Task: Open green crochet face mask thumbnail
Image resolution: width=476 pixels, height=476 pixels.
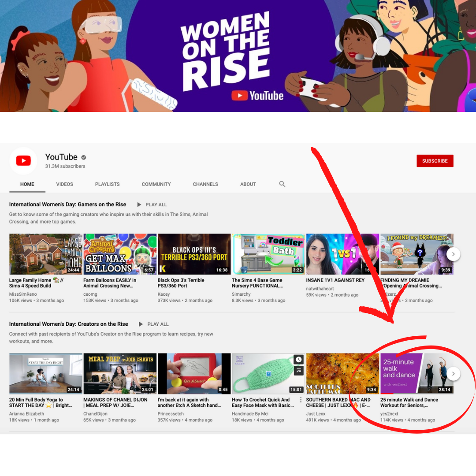Action: coord(268,374)
